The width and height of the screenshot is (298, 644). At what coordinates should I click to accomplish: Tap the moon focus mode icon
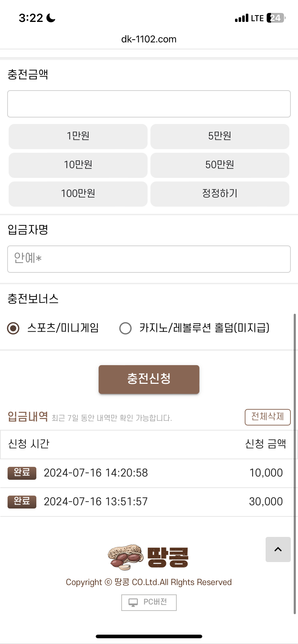51,18
